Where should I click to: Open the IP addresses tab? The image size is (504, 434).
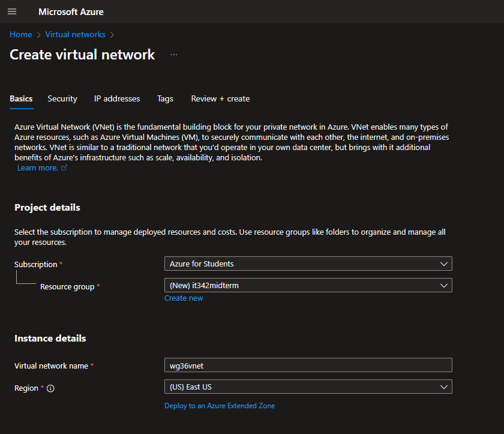(117, 99)
